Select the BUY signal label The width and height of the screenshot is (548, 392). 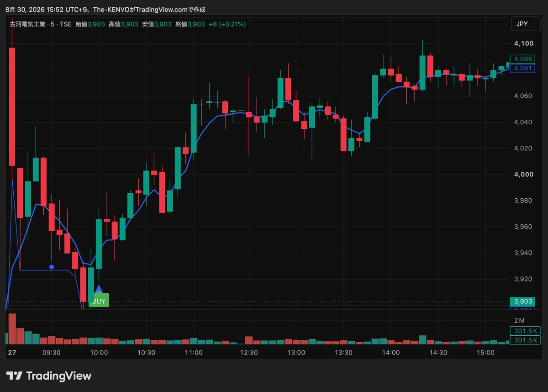[x=99, y=302]
